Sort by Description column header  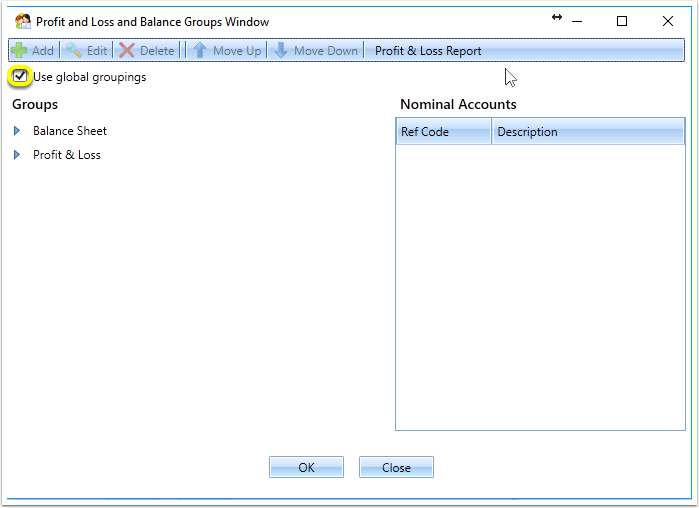588,131
